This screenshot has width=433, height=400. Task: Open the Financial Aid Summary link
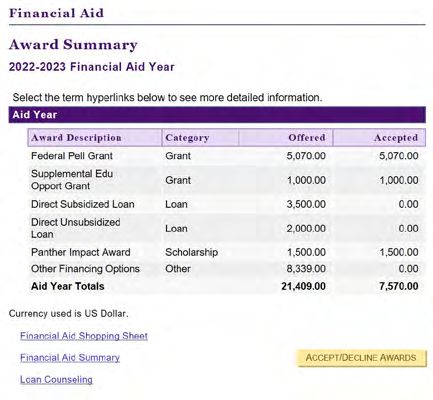coord(70,358)
